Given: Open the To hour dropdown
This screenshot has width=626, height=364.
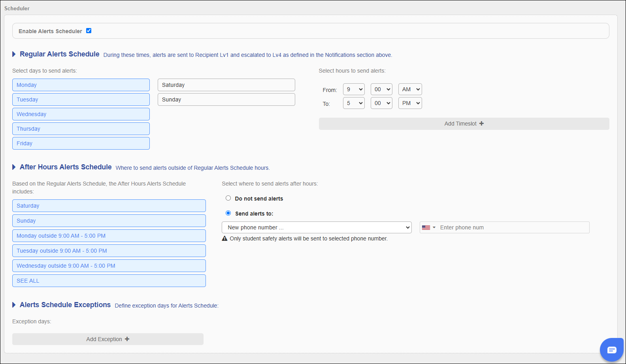Looking at the screenshot, I should point(354,103).
